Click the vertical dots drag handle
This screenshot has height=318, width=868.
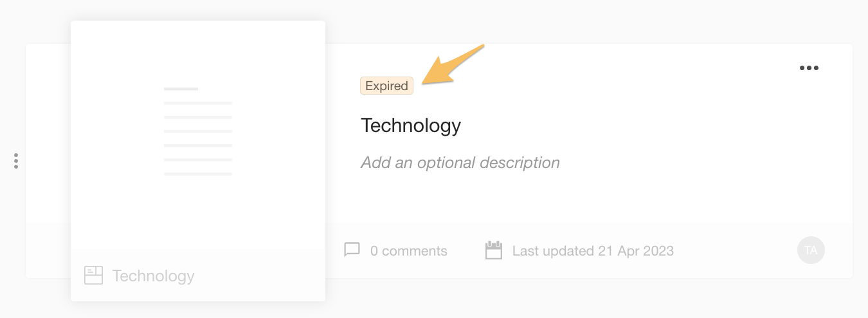click(16, 161)
